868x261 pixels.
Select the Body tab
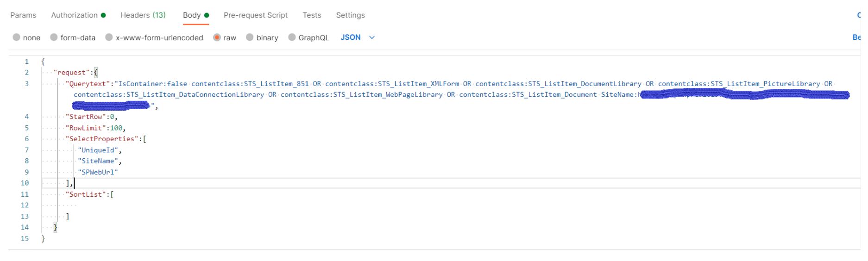(x=196, y=15)
